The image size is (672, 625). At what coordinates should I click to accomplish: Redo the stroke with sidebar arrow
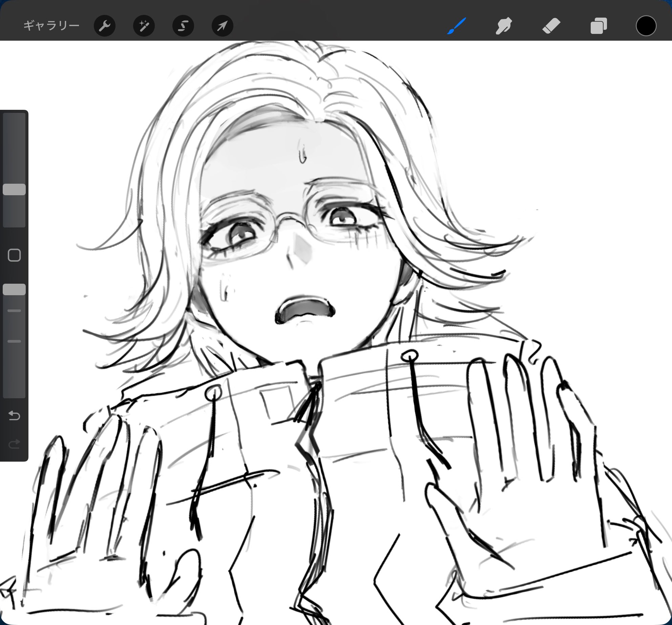click(x=14, y=444)
